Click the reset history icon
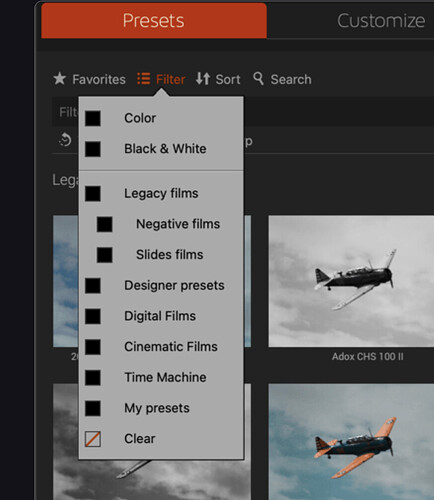Image resolution: width=434 pixels, height=500 pixels. tap(65, 140)
